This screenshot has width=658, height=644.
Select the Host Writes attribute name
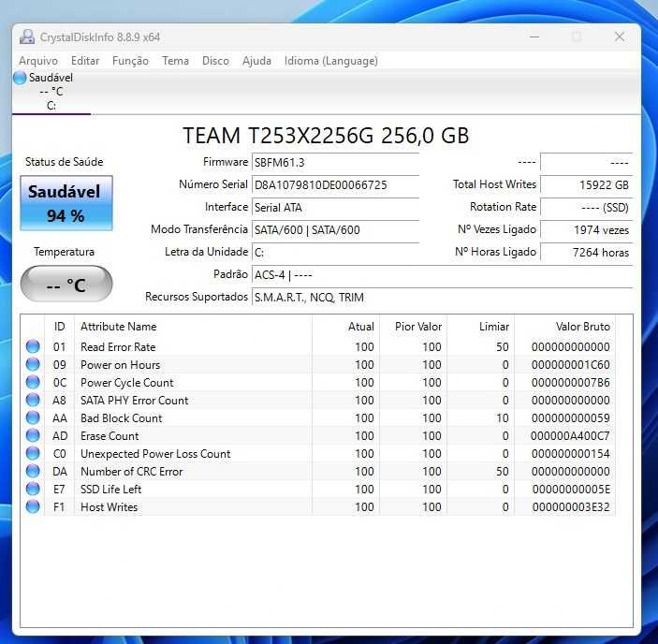tap(110, 507)
